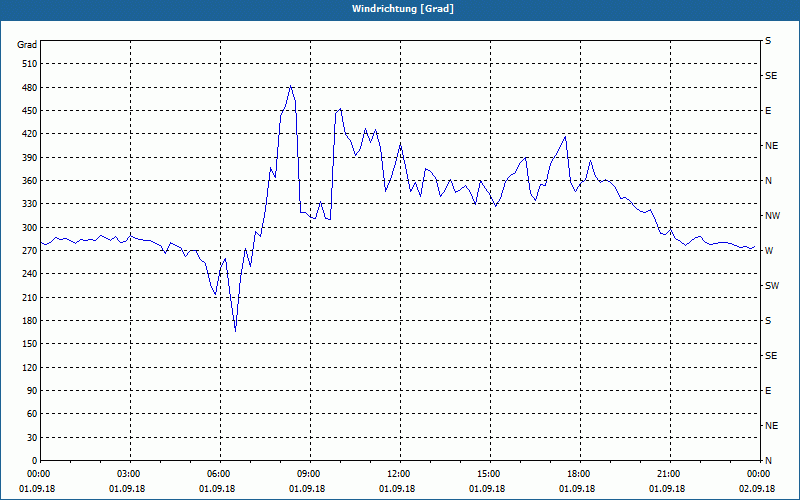Viewport: 800px width, 500px height.
Task: Click the 60 tick label
Action: tap(32, 414)
